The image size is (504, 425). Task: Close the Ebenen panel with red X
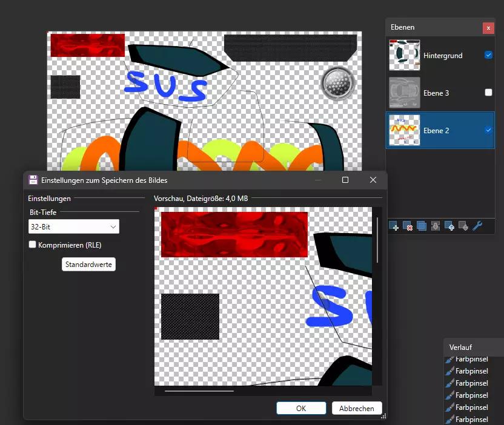pyautogui.click(x=488, y=28)
